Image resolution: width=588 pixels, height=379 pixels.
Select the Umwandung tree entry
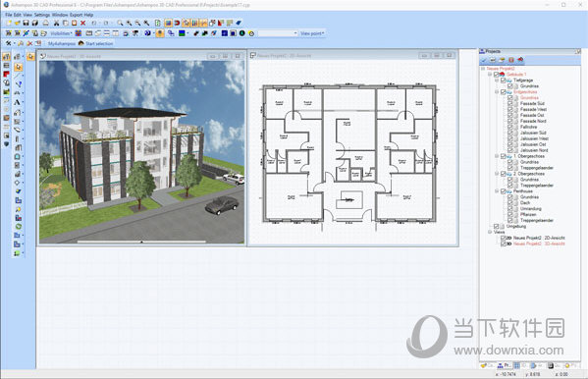tap(531, 208)
